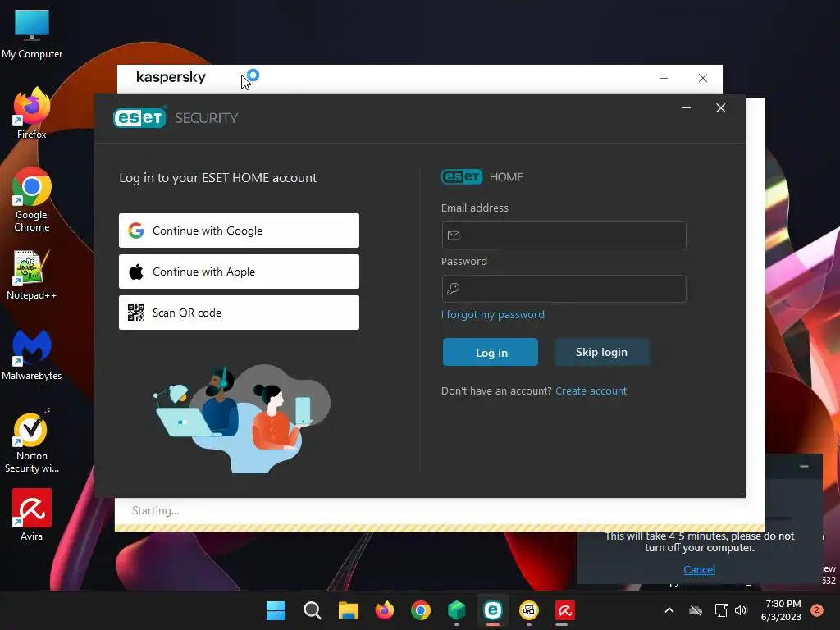Click I forgot my password link
Viewport: 840px width, 630px height.
click(493, 314)
